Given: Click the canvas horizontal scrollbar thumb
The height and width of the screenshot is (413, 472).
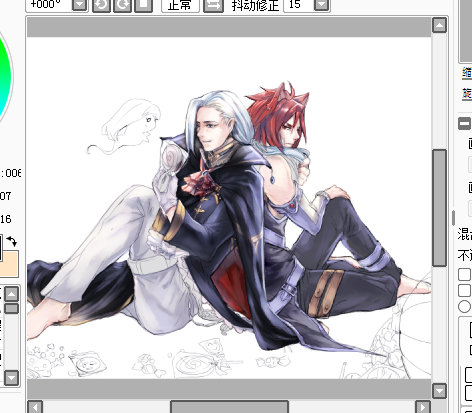Looking at the screenshot, I should pyautogui.click(x=229, y=407).
